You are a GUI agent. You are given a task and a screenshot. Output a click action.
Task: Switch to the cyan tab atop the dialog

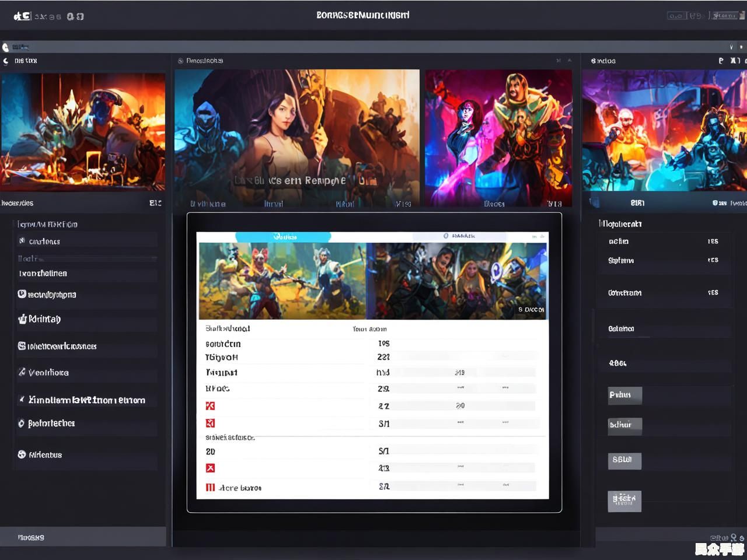283,236
